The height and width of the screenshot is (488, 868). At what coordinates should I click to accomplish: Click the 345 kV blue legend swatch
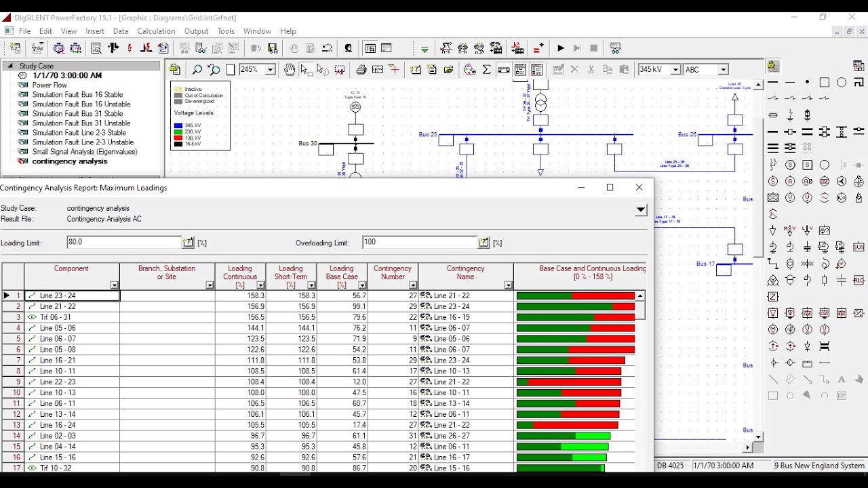click(x=178, y=125)
